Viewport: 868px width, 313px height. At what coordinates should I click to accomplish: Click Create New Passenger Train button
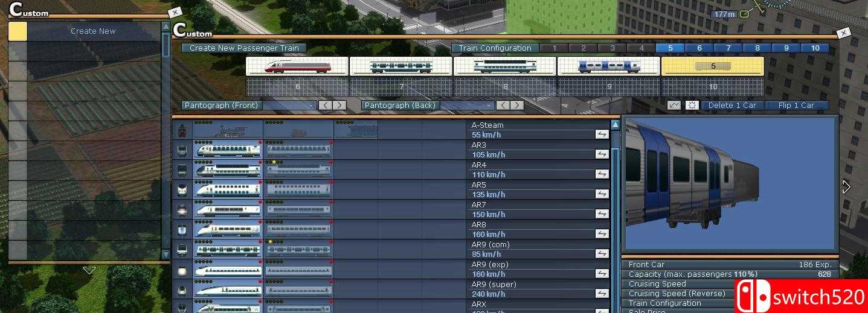pos(244,48)
